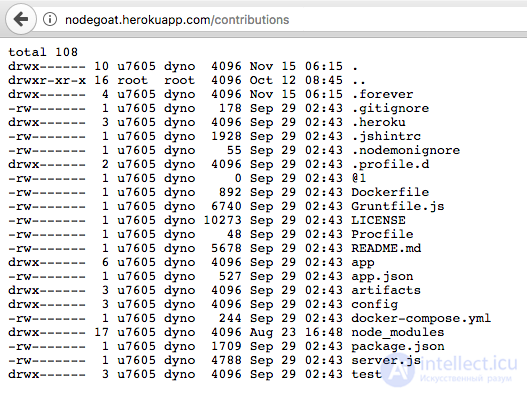Select the .gitignore file name
The height and width of the screenshot is (393, 527).
[390, 108]
